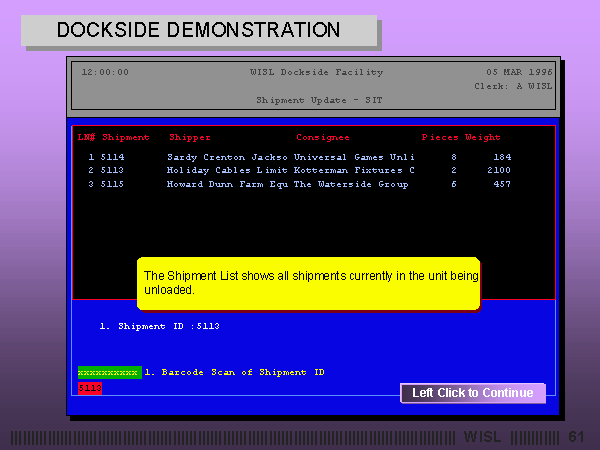Screen dimensions: 600x450
Task: Click the pieces value 6 for shipment 5115
Action: (x=454, y=184)
